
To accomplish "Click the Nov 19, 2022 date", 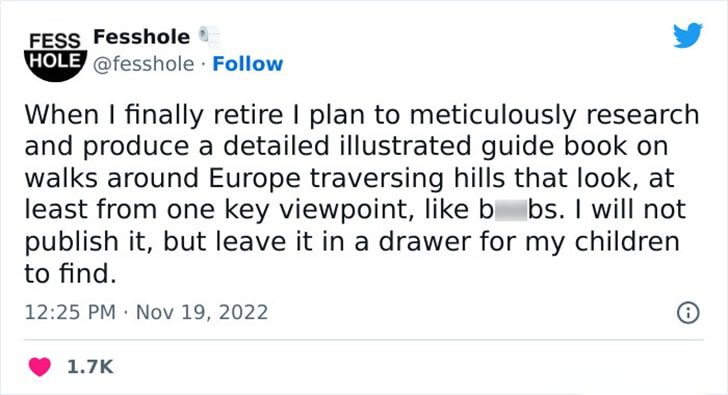I will point(202,312).
